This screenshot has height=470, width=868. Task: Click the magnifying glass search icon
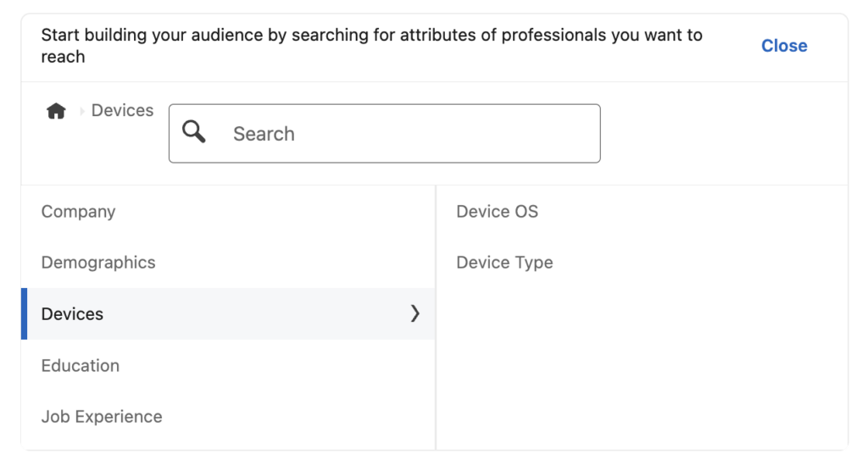(194, 132)
